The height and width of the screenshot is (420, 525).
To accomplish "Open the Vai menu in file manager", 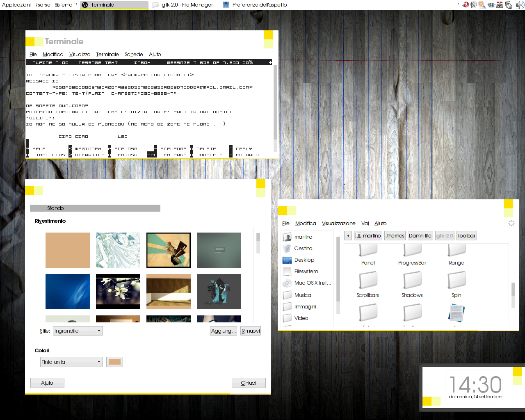I will (x=365, y=223).
